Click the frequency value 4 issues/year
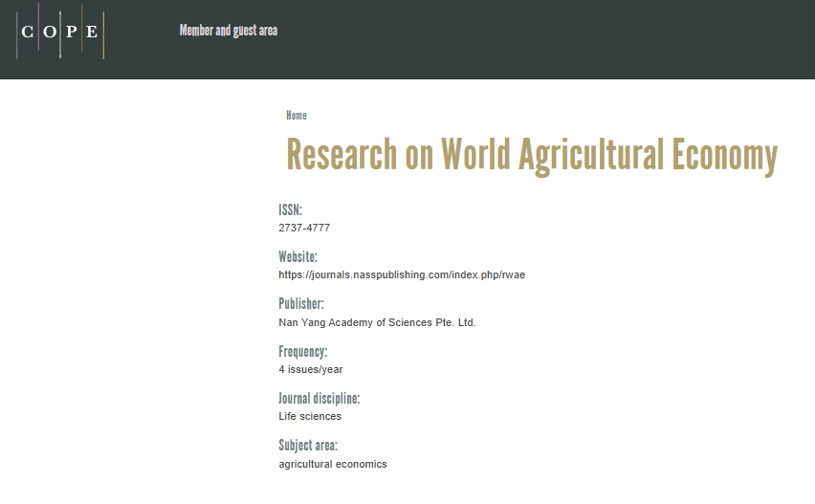815x504 pixels. (x=311, y=369)
